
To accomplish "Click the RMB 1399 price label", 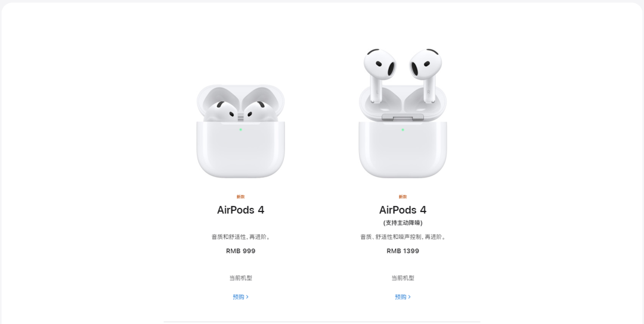I will coord(402,251).
